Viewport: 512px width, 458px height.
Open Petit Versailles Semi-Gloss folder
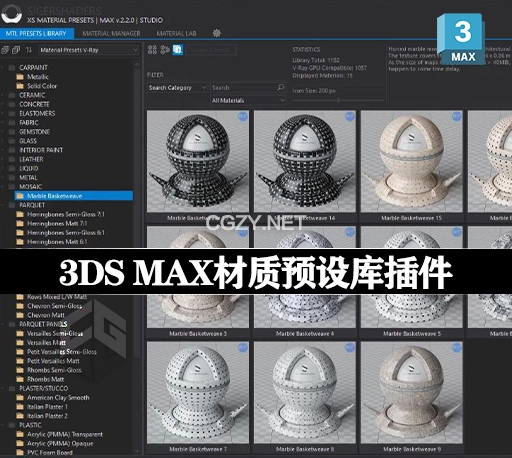coord(62,352)
